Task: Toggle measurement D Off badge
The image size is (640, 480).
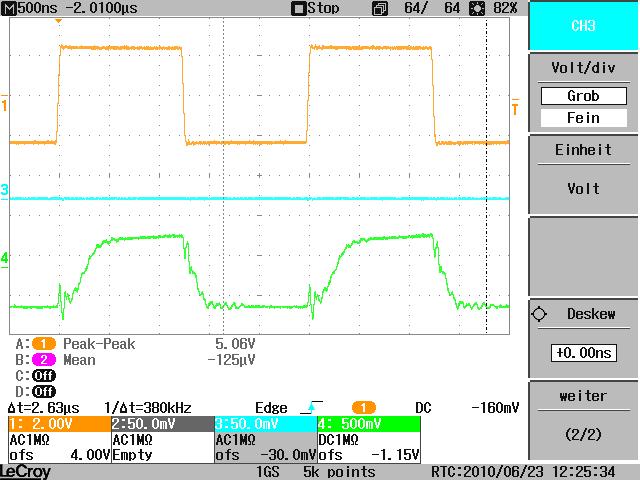Action: [x=44, y=391]
